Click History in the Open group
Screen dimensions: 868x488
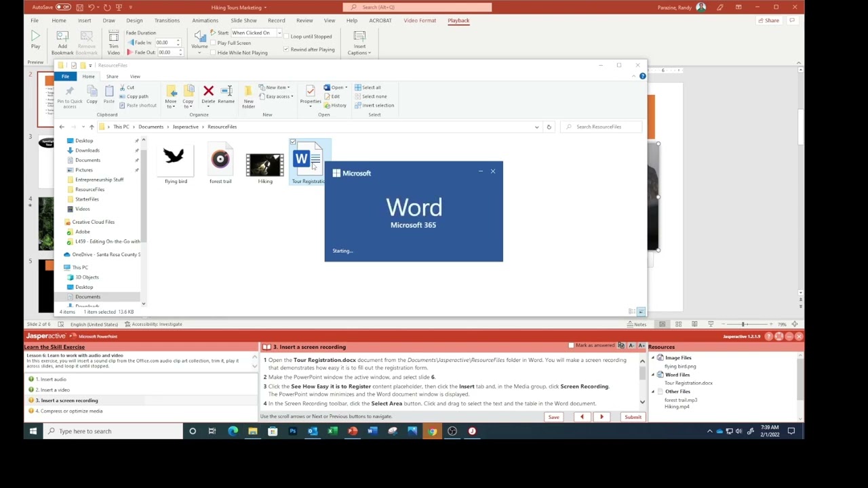pyautogui.click(x=335, y=105)
